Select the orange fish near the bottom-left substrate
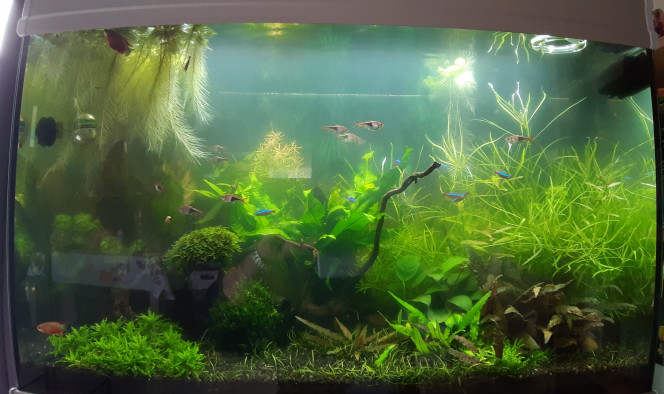Viewport: 664px width, 394px height. pyautogui.click(x=51, y=328)
